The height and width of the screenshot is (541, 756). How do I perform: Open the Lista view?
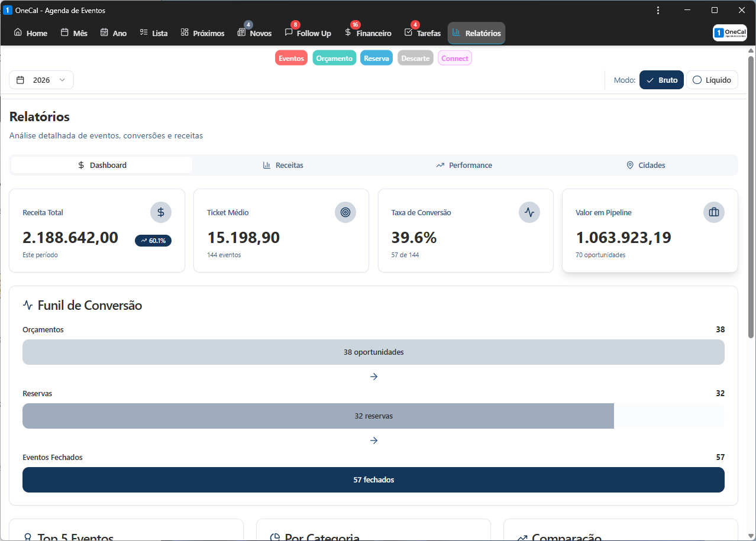coord(154,33)
